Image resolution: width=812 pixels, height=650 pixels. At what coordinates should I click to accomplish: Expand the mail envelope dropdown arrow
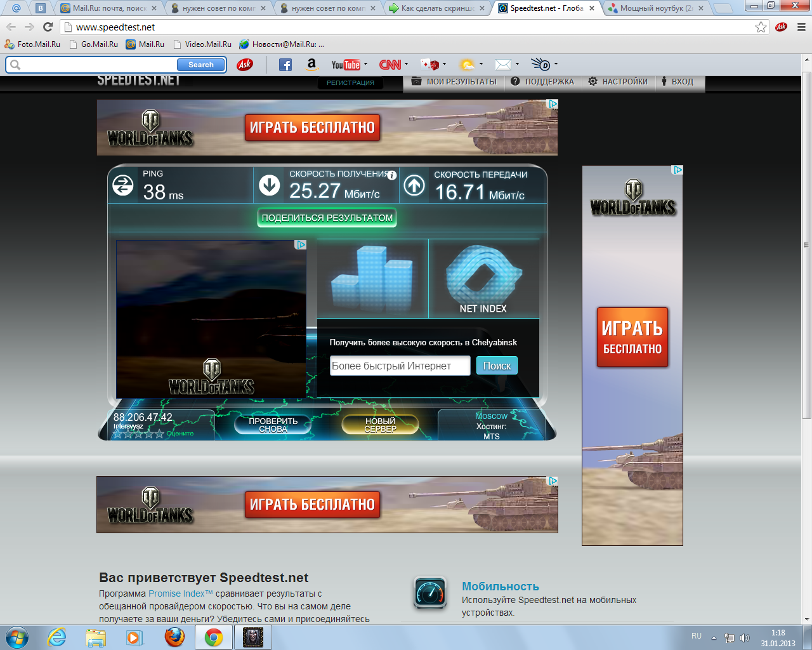click(x=517, y=64)
